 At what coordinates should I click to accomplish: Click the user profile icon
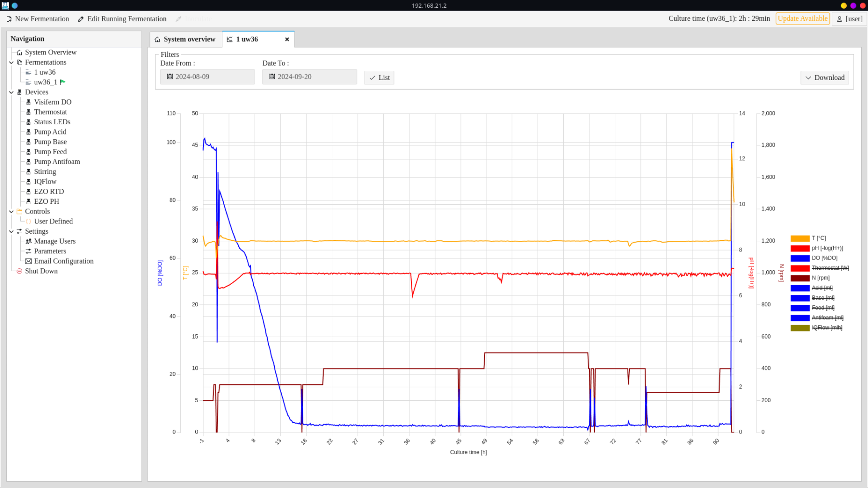[x=840, y=19]
